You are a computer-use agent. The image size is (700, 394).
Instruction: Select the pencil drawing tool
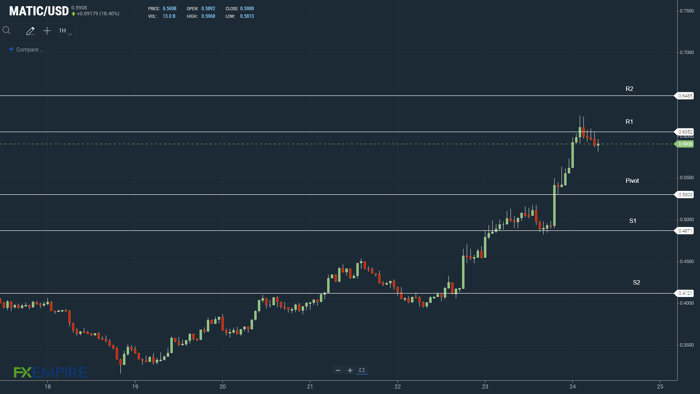click(x=30, y=31)
